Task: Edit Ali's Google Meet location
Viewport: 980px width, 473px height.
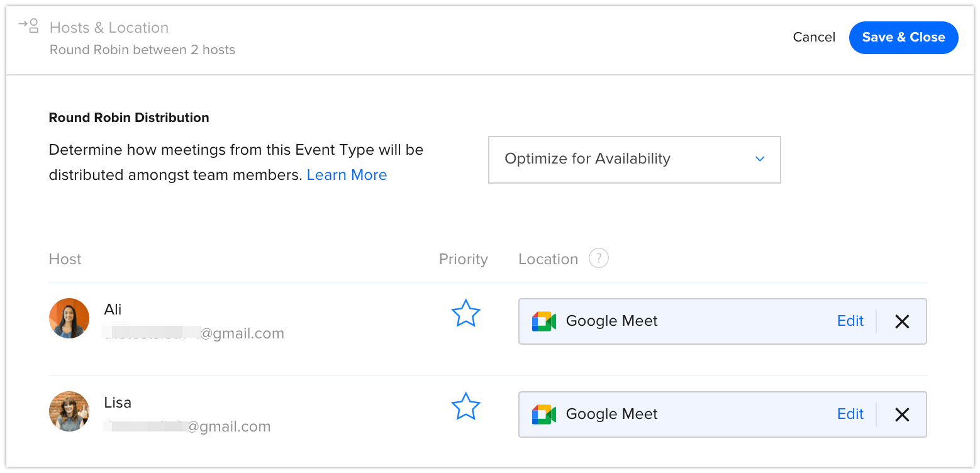Action: tap(850, 321)
